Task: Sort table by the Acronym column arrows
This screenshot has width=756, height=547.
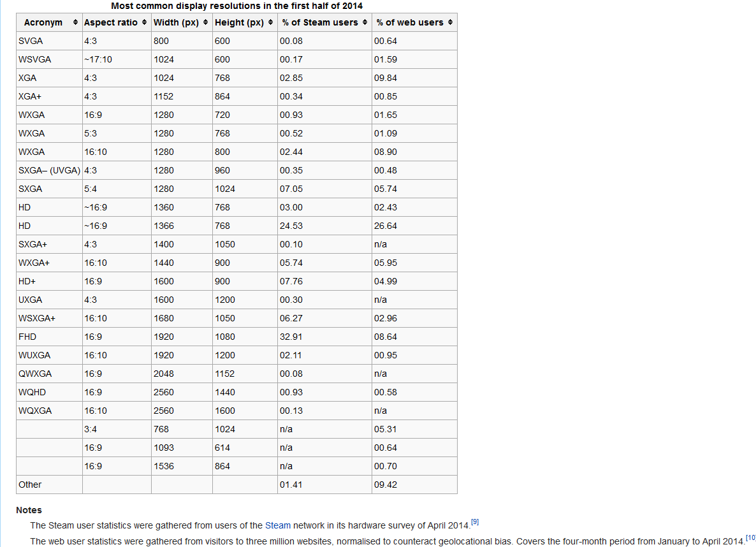Action: point(75,22)
